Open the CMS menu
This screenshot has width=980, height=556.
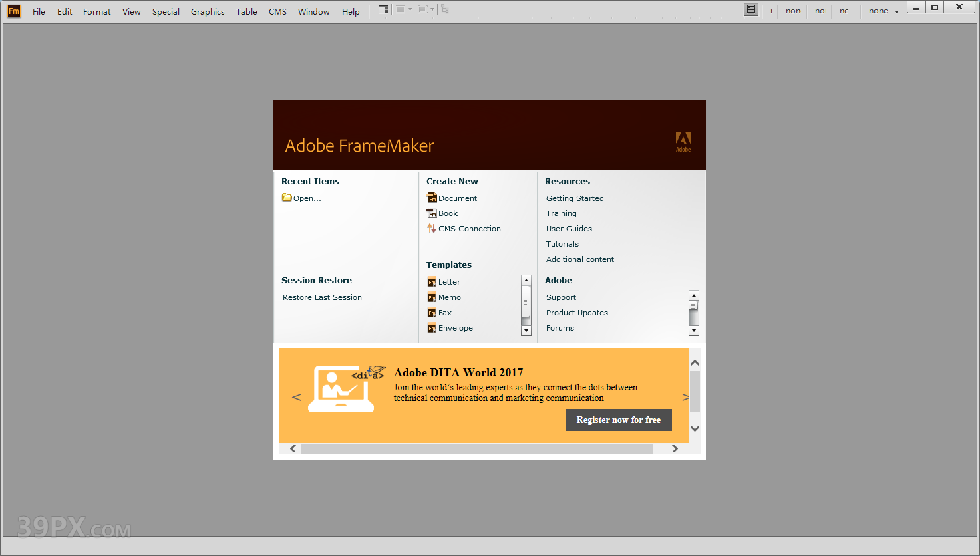[277, 11]
